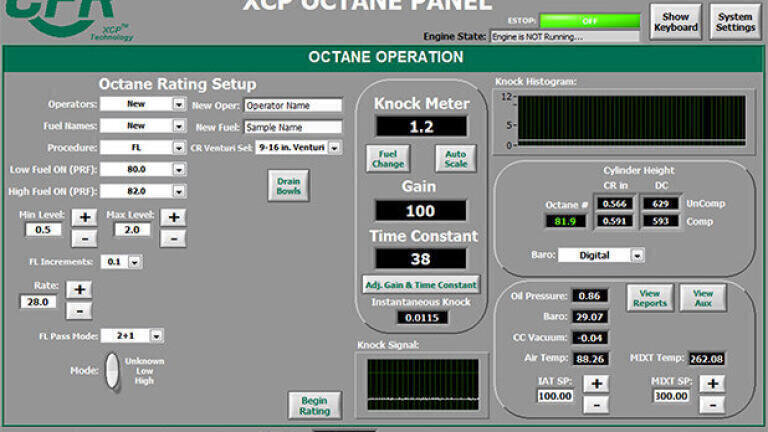768x432 pixels.
Task: Click the Knock Signal graph
Action: click(x=423, y=384)
